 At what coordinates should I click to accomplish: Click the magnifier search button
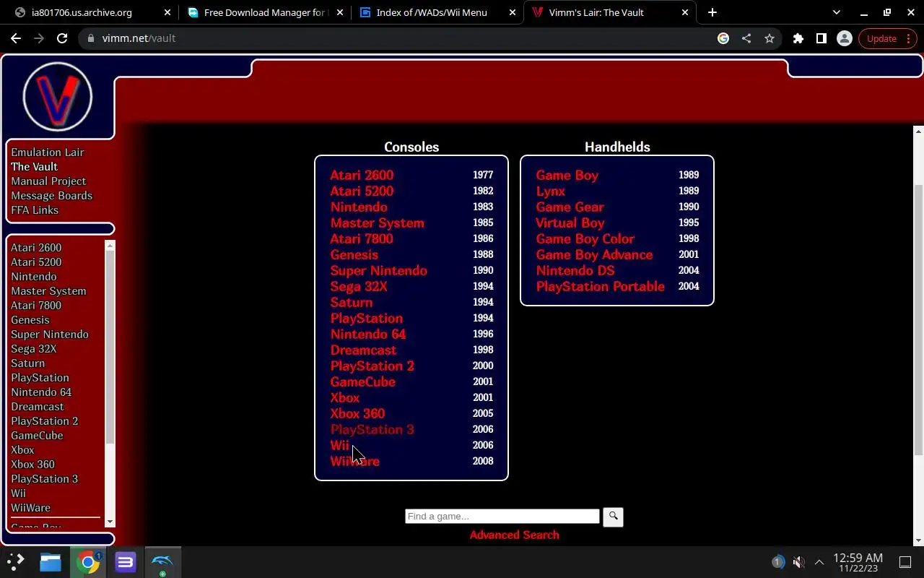click(613, 517)
